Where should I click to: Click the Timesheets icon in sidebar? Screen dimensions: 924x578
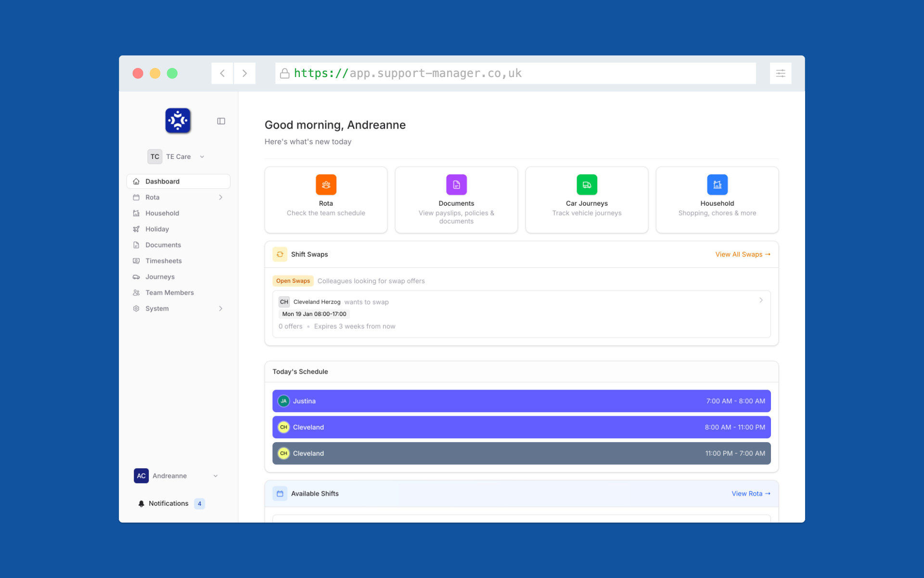[x=136, y=261]
